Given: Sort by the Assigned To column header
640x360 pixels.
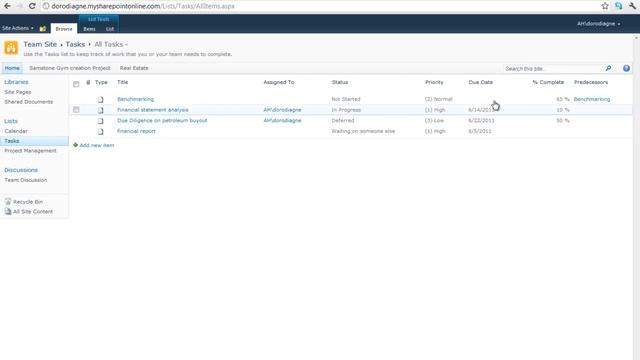Looking at the screenshot, I should (x=278, y=82).
